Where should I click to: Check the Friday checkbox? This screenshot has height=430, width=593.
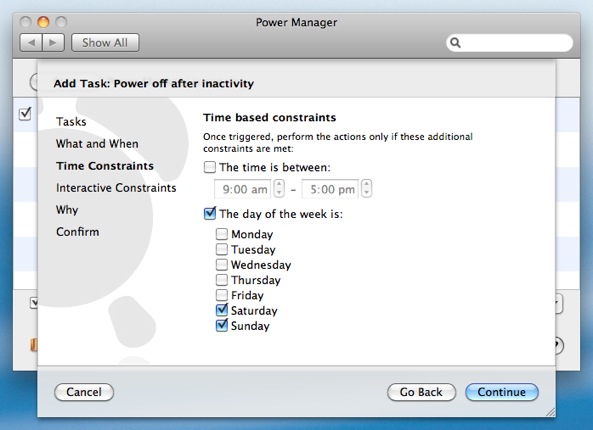click(x=222, y=295)
